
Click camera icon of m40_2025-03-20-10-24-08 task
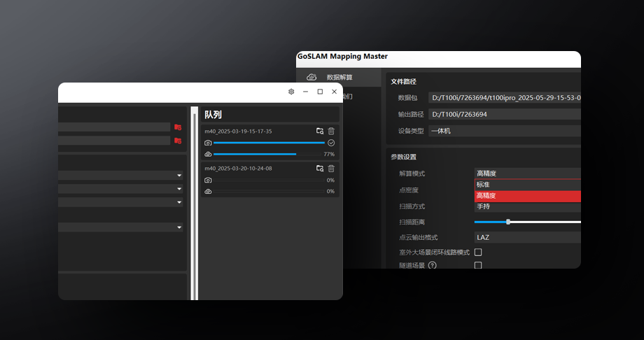tap(208, 180)
